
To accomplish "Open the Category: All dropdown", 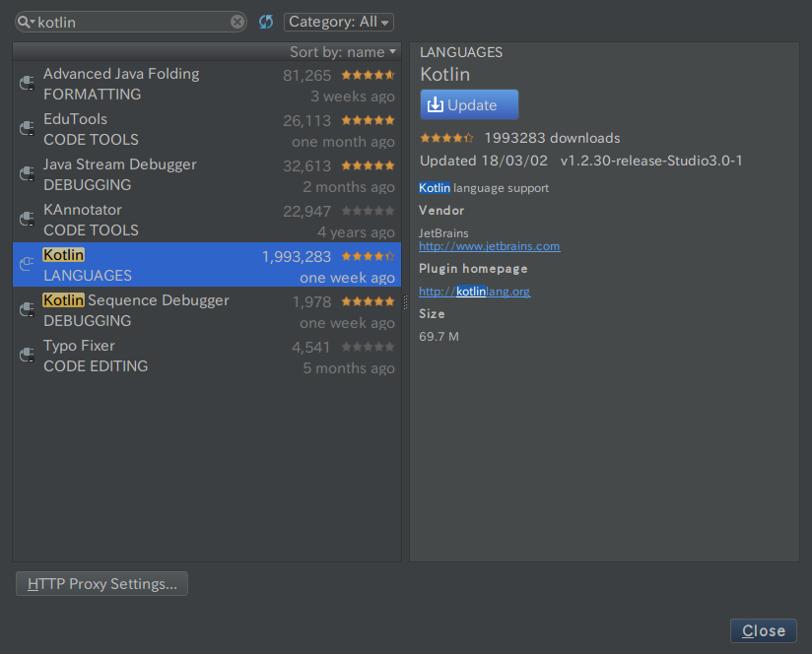I will (339, 22).
